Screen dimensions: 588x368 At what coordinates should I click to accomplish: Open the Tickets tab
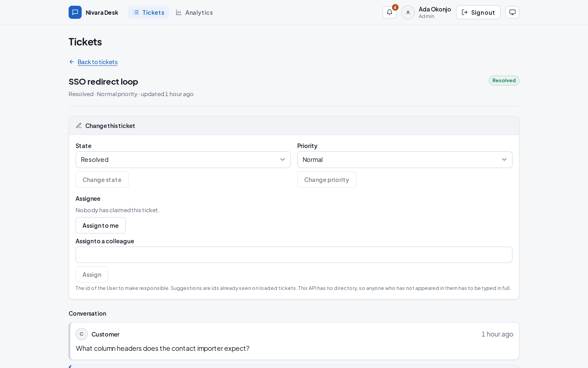[x=148, y=12]
